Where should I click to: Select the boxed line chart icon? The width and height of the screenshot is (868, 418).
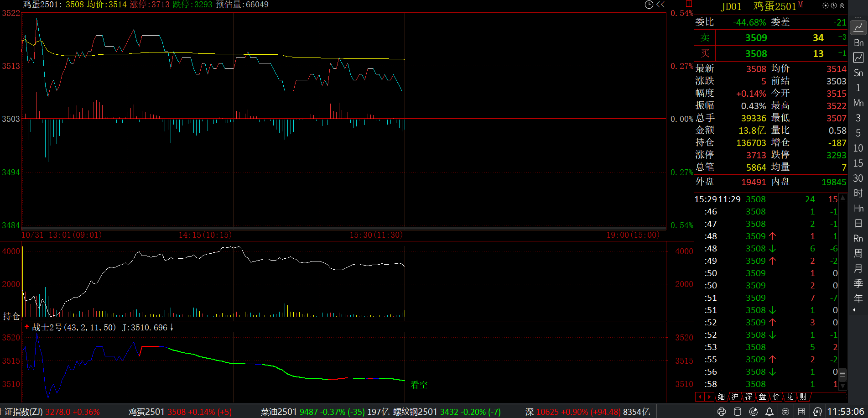(858, 57)
